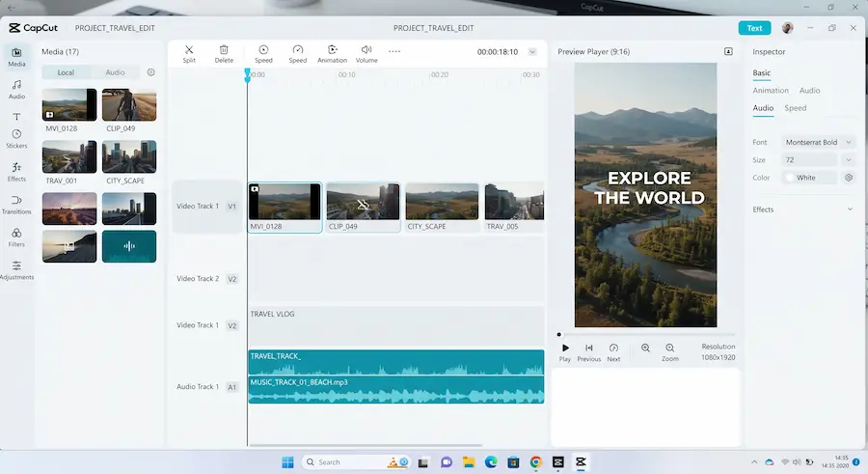Select Audio tab next to Animation
This screenshot has height=474, width=868.
tap(809, 91)
